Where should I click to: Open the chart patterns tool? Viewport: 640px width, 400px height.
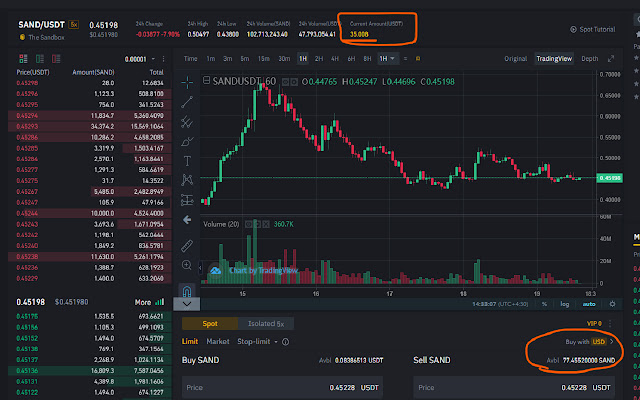[x=187, y=180]
